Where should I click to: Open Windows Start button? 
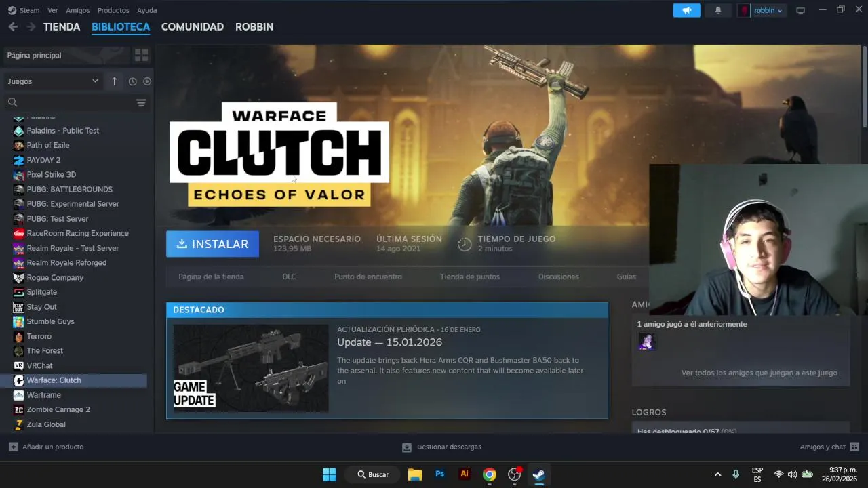click(x=329, y=474)
